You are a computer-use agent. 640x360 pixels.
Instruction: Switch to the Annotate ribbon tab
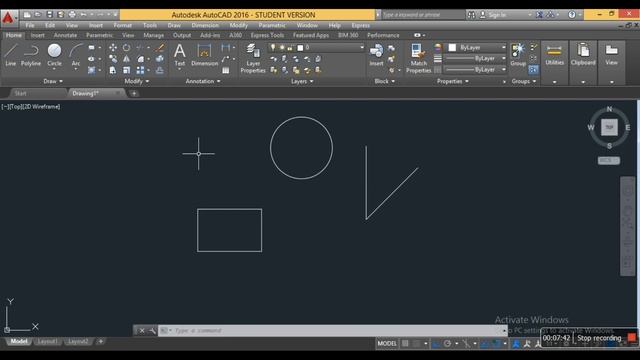pyautogui.click(x=65, y=36)
